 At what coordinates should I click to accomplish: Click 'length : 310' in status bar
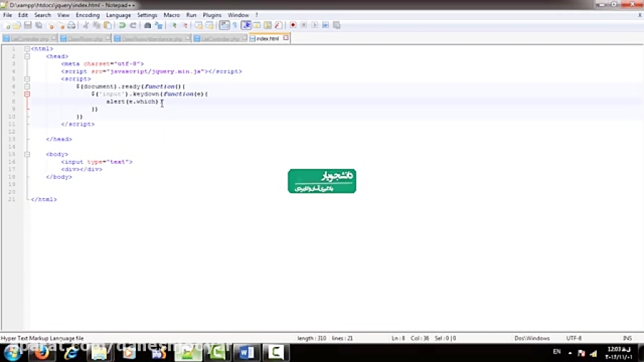coord(311,338)
